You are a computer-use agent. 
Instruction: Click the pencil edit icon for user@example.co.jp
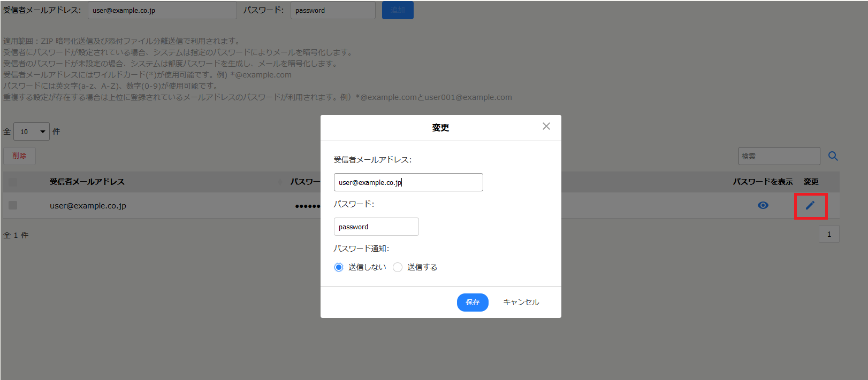click(x=810, y=205)
